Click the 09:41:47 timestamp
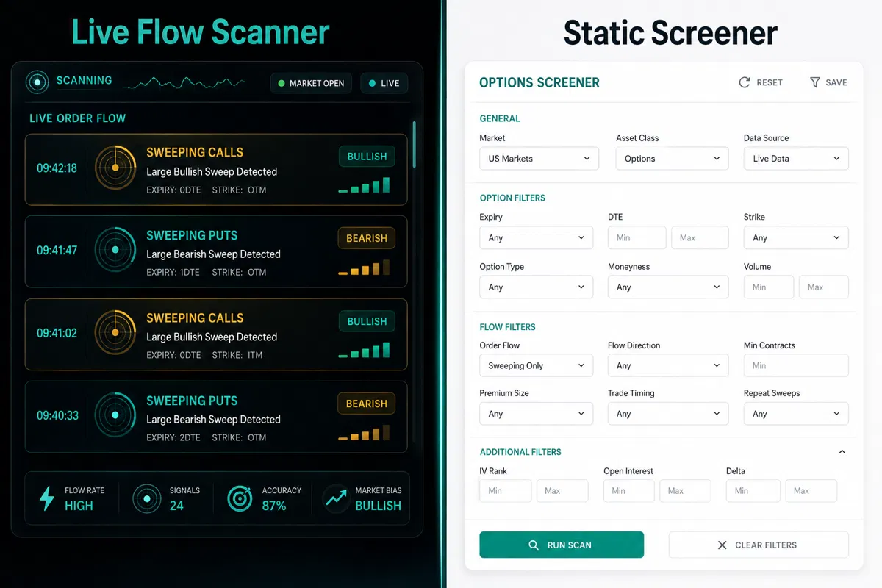The height and width of the screenshot is (588, 882). pyautogui.click(x=57, y=251)
